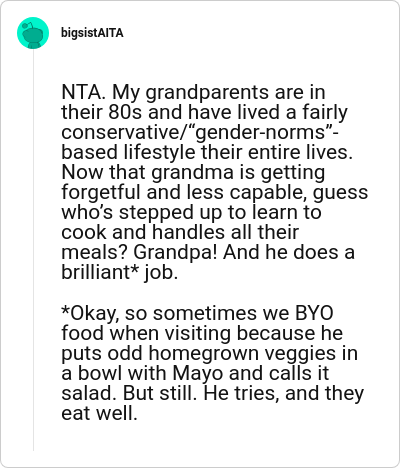Click the word Mayo in the second paragraph
The width and height of the screenshot is (400, 468).
point(198,373)
